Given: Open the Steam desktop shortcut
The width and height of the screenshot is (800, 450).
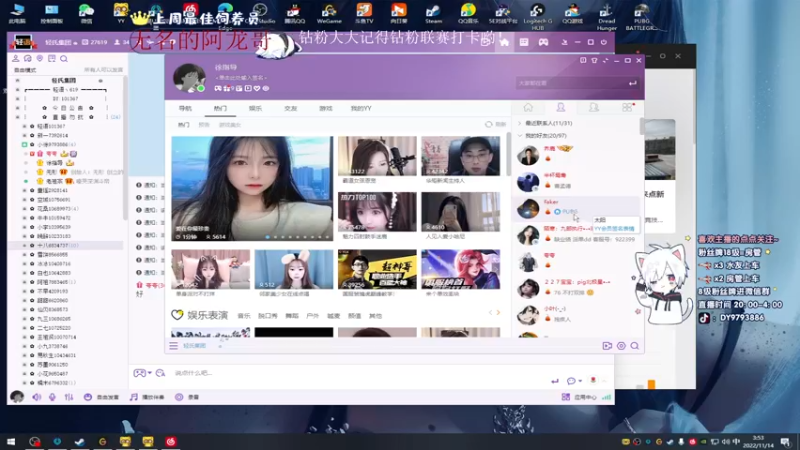Looking at the screenshot, I should [433, 13].
